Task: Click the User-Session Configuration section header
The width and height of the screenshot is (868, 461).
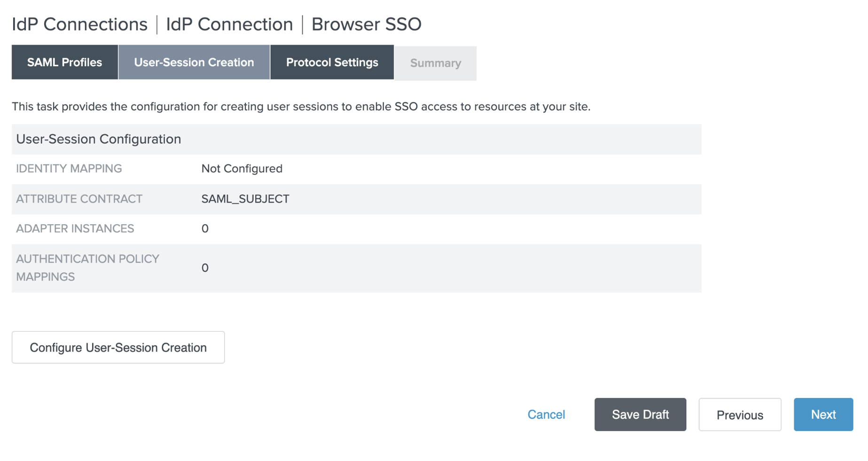Action: (99, 139)
